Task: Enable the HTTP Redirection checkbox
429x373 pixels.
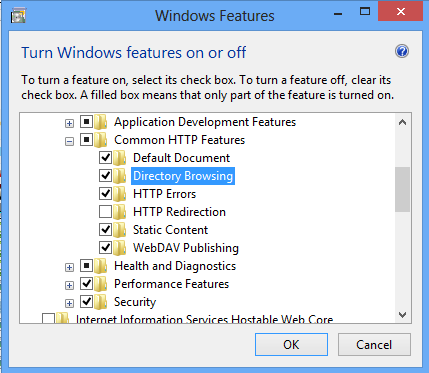Action: click(x=105, y=212)
